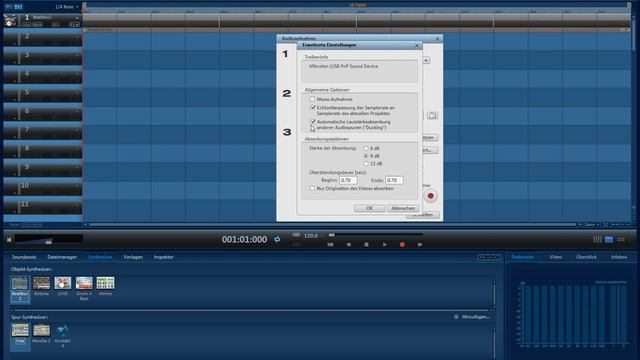The width and height of the screenshot is (640, 360).
Task: Click the Beginn duration input field
Action: pos(348,180)
